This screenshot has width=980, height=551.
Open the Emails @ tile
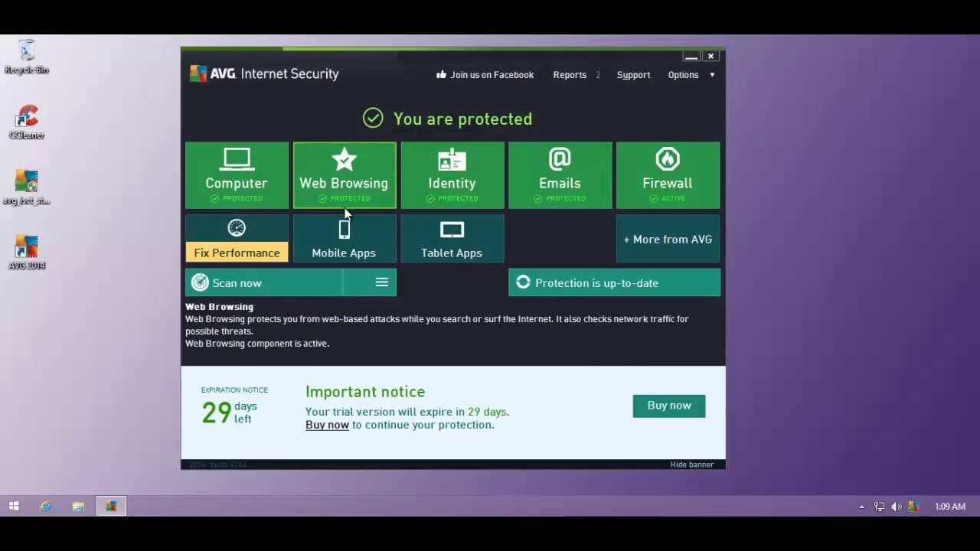[x=560, y=175]
